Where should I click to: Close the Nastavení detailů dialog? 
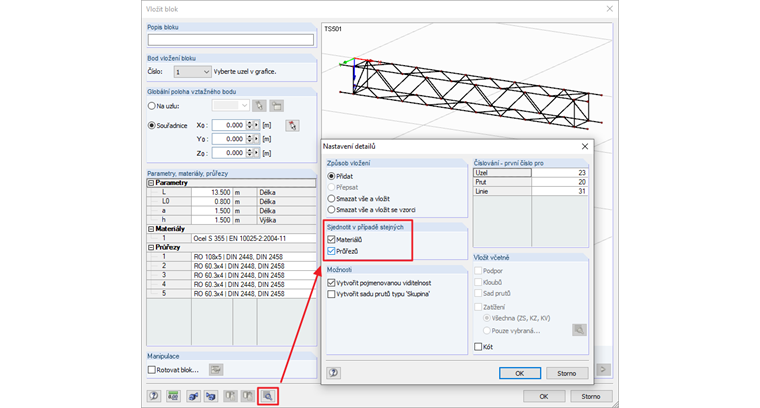click(x=585, y=146)
